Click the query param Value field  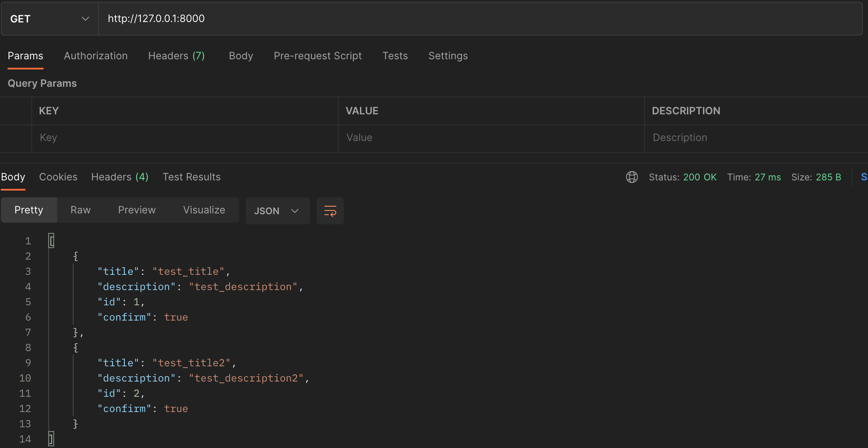pyautogui.click(x=491, y=138)
